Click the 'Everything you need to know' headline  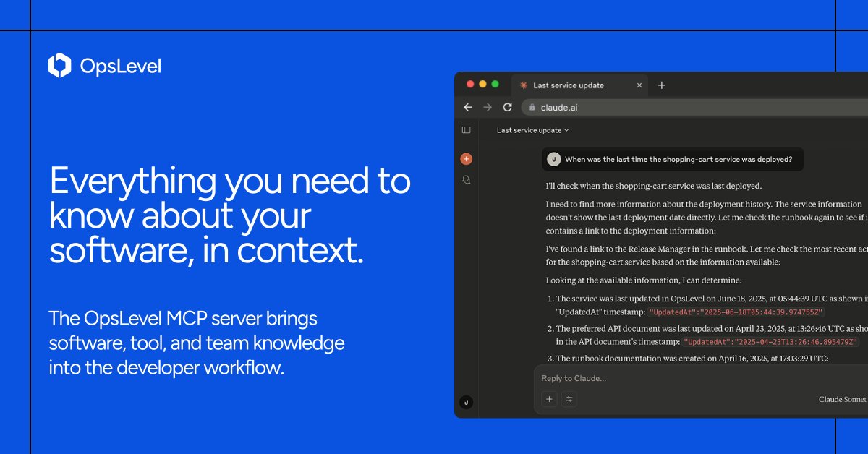point(230,215)
